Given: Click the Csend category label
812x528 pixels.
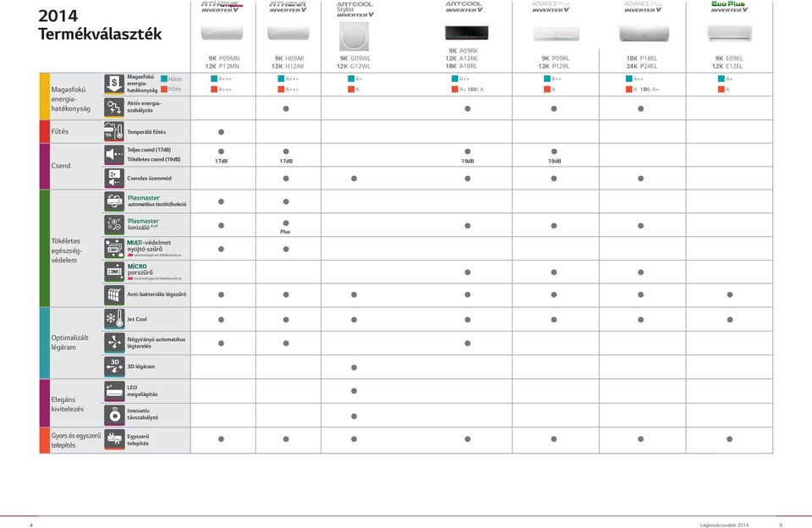Looking at the screenshot, I should [61, 166].
